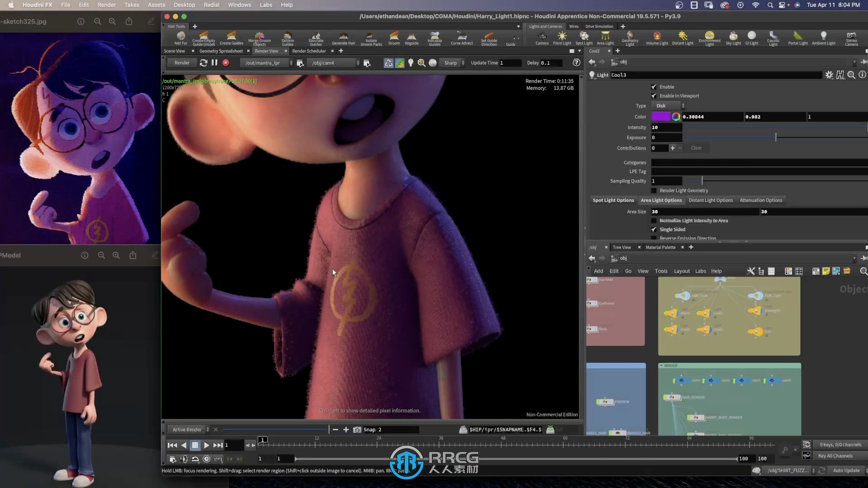
Task: Open the Spot Light Options tab
Action: click(613, 200)
